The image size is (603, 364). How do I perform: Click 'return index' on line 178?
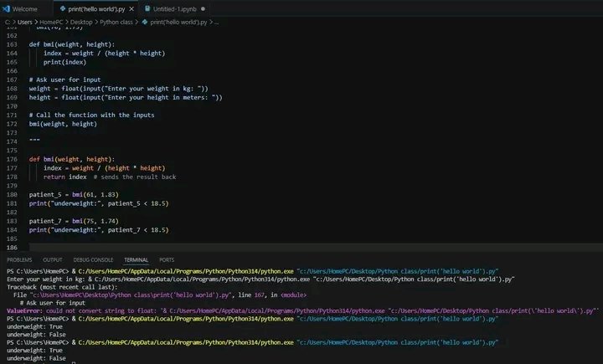pyautogui.click(x=65, y=177)
